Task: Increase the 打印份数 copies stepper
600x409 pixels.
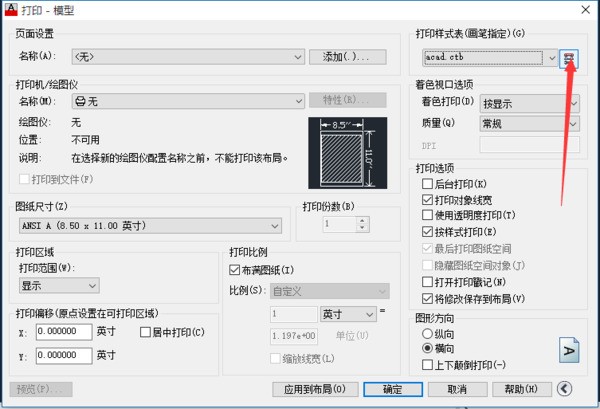Action: 362,220
